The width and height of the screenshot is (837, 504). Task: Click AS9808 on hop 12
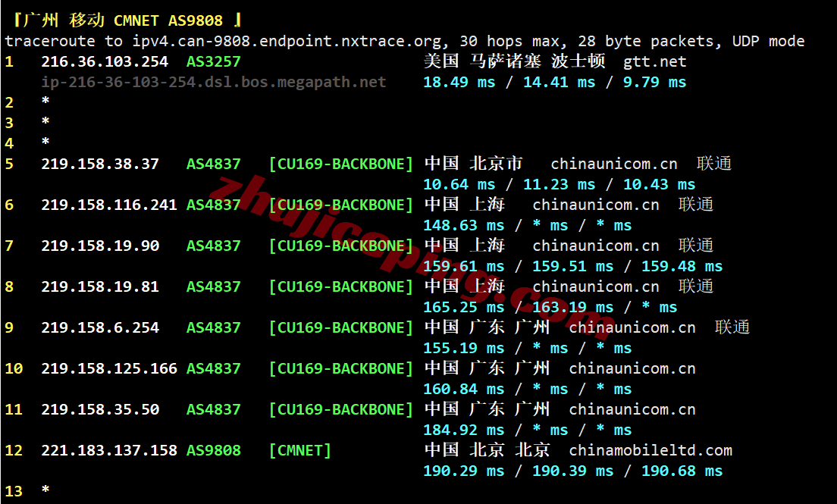214,451
